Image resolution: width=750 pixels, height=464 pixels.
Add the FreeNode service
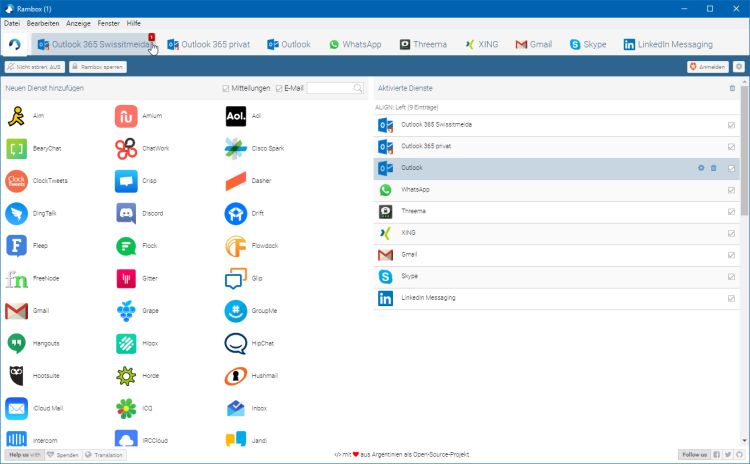33,279
